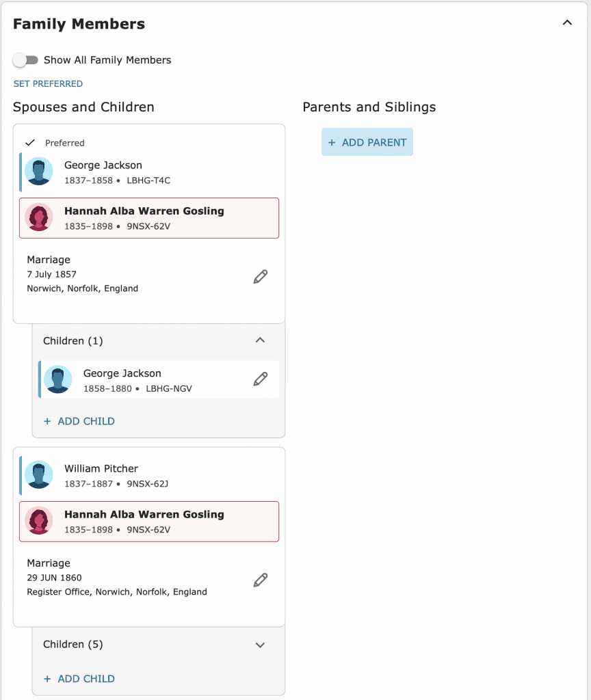Add a child under William Pitcher couple
The width and height of the screenshot is (591, 700).
tap(79, 679)
